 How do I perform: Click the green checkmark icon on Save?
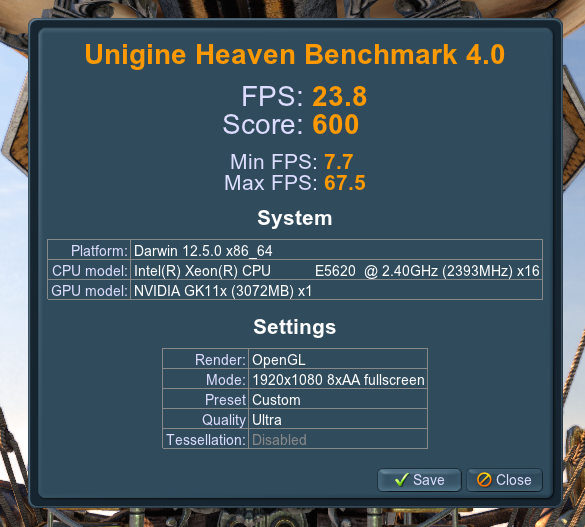401,480
